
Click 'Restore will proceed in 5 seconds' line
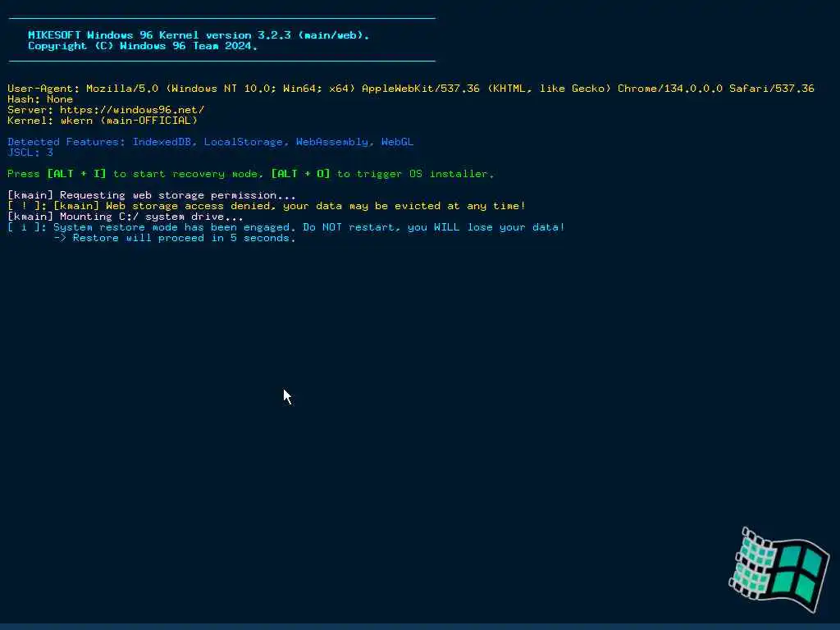coord(175,239)
